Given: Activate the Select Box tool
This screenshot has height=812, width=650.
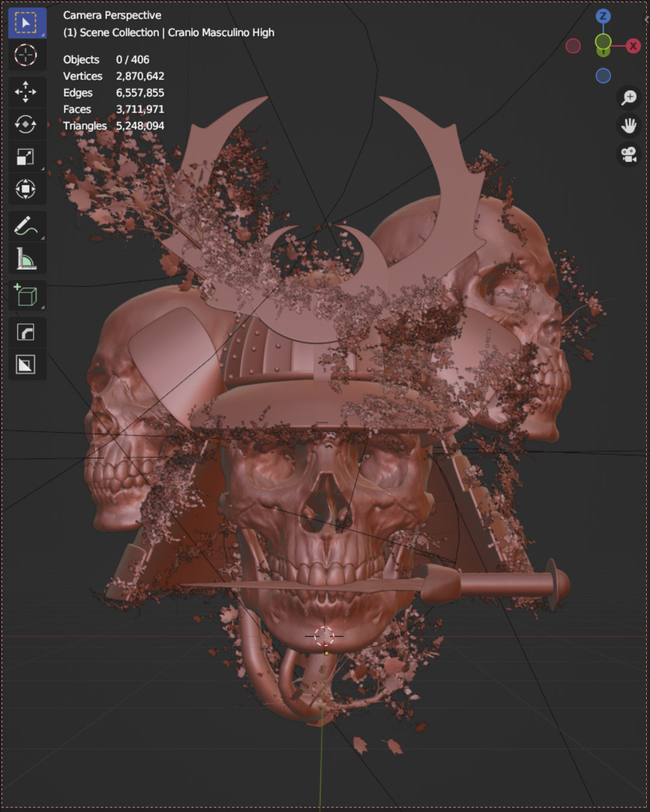Looking at the screenshot, I should 26,23.
